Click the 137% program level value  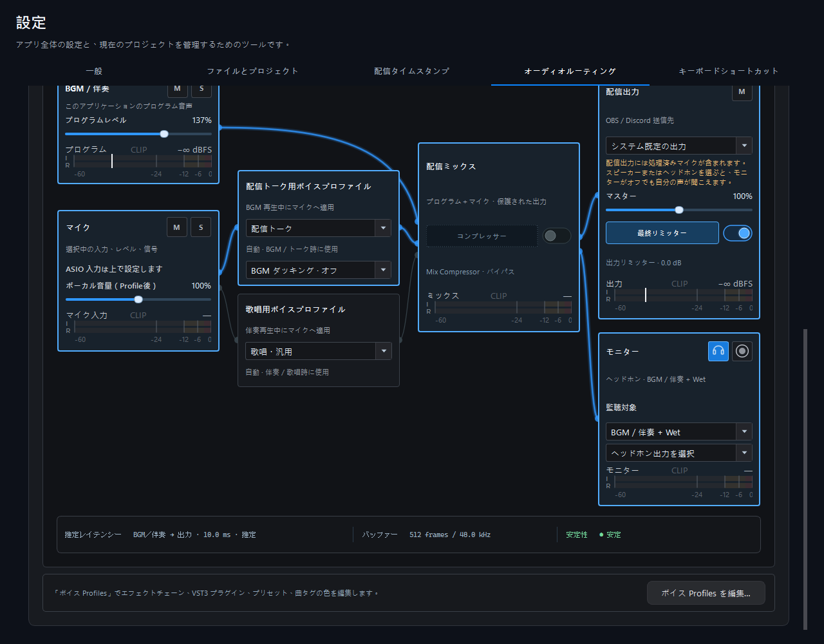pyautogui.click(x=201, y=120)
